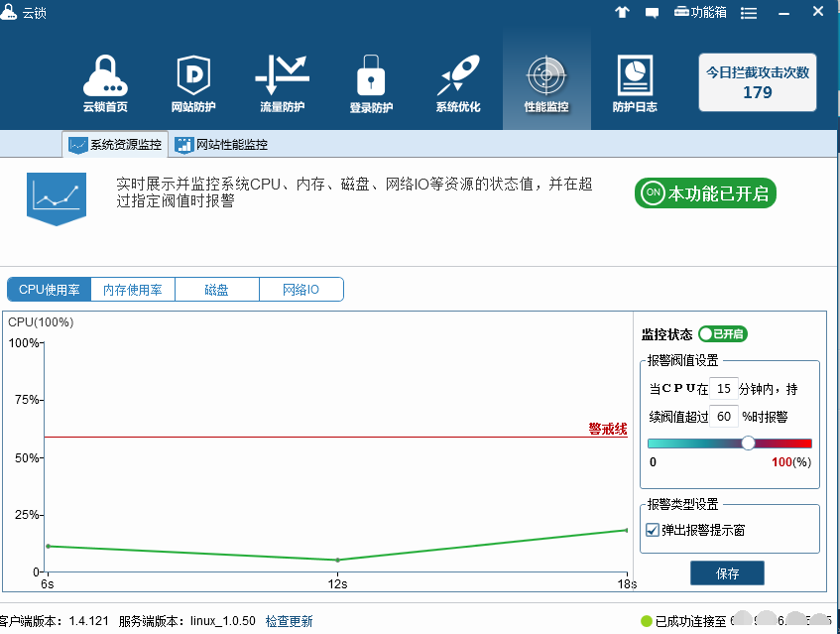Open 流量防护 traffic protection
This screenshot has height=634, width=840.
pos(282,84)
